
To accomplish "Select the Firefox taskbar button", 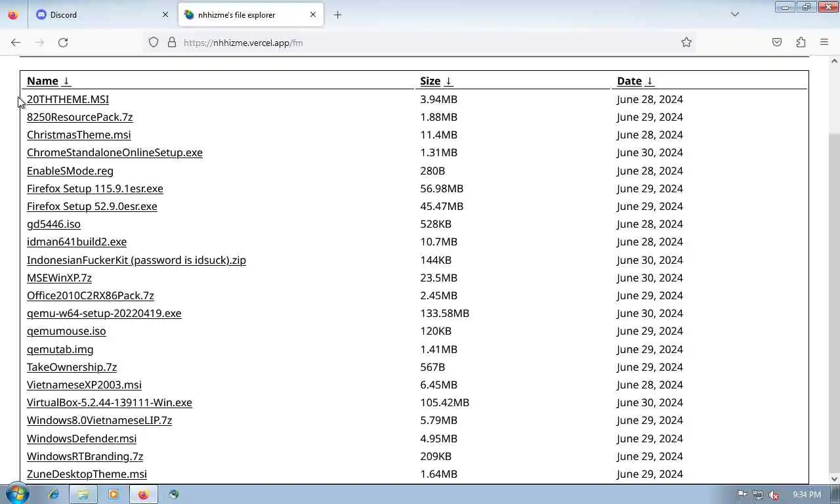I will [143, 494].
